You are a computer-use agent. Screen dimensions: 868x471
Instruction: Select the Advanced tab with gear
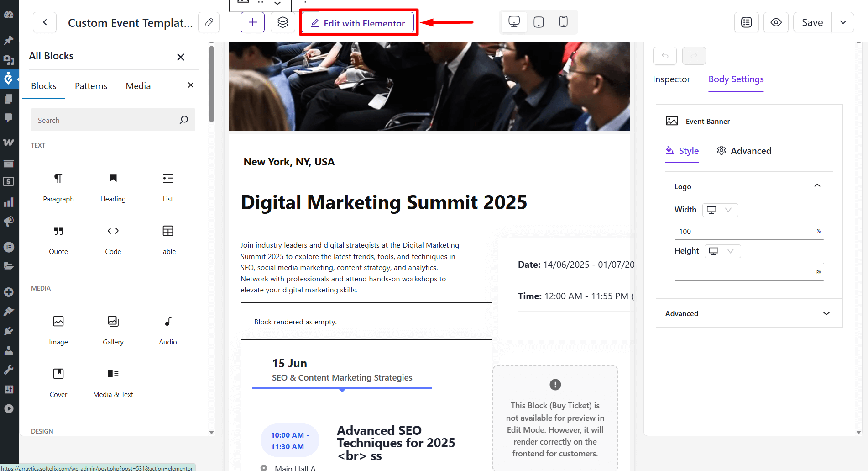pos(744,151)
